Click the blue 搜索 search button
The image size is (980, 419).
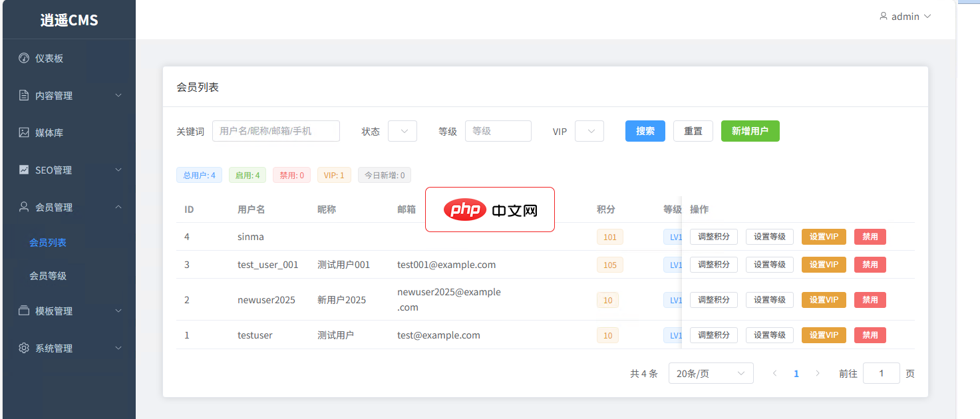(x=645, y=131)
